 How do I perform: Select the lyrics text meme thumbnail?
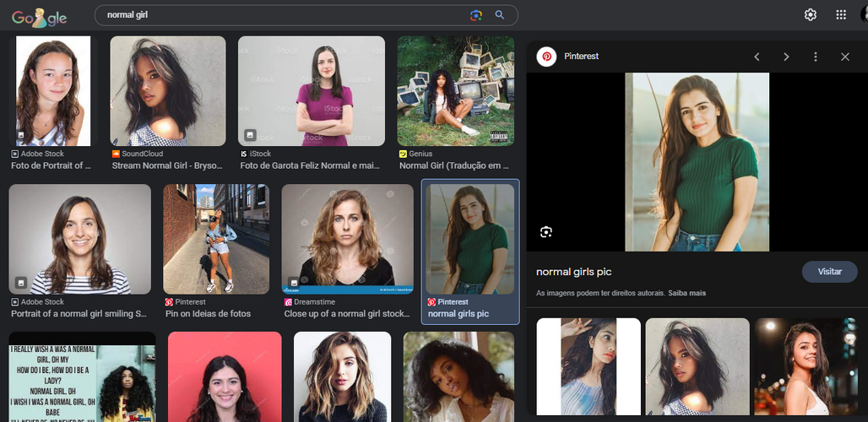(82, 376)
